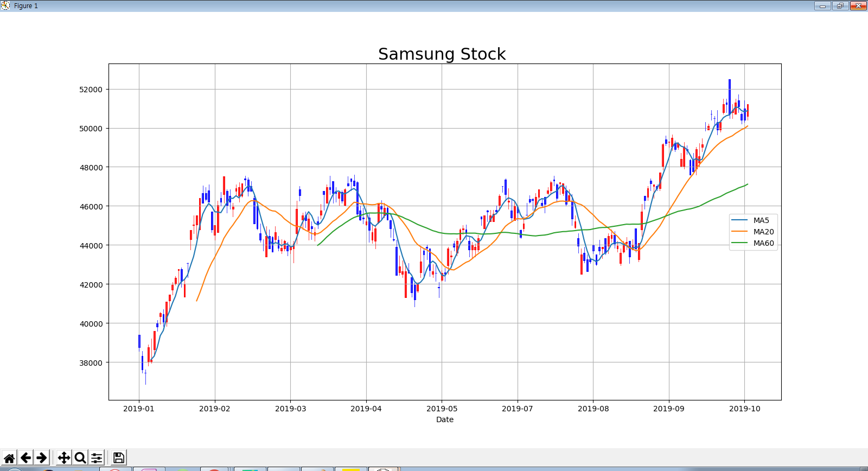Click the matplotlib icon in the title bar

(x=5, y=5)
